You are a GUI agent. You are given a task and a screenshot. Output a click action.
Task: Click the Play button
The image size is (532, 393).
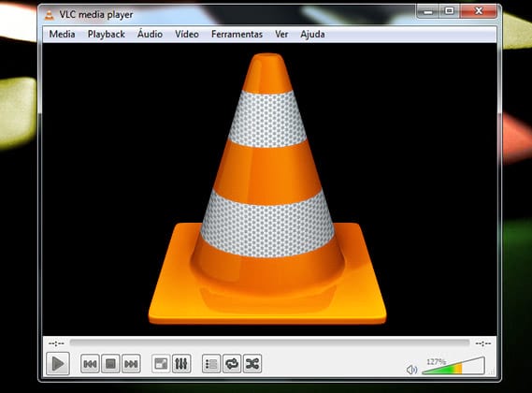[58, 364]
